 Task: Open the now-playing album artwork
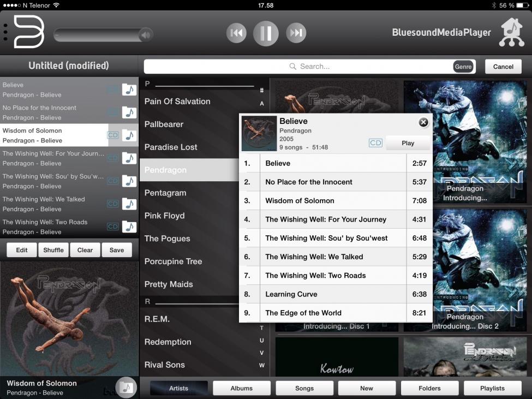(69, 318)
